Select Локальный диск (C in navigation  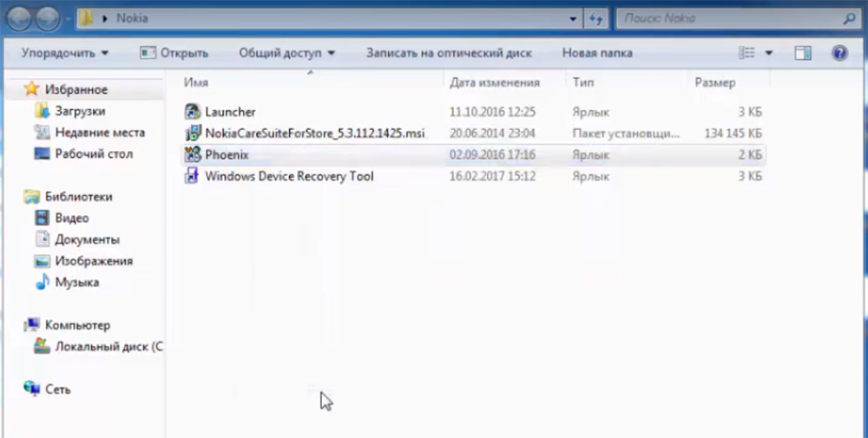109,346
